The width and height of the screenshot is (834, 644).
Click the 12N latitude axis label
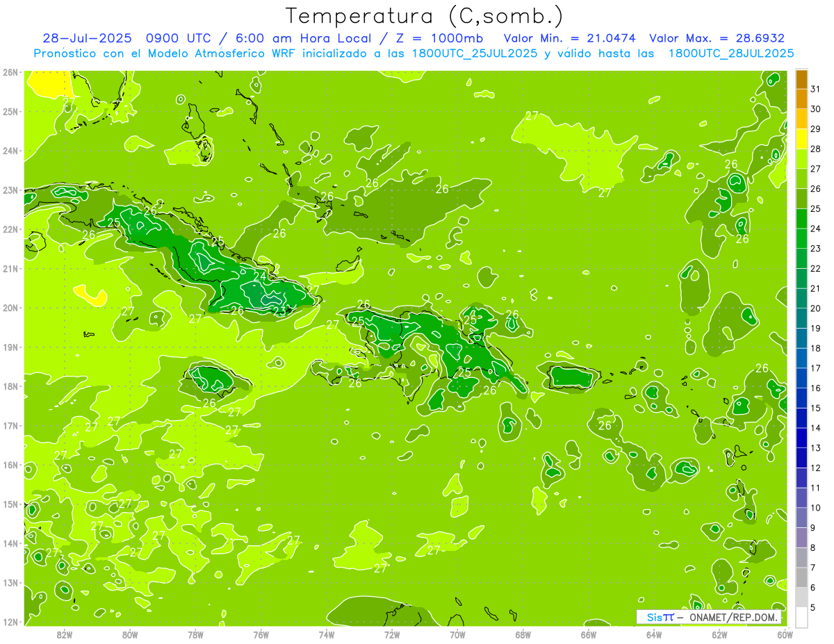(x=10, y=622)
